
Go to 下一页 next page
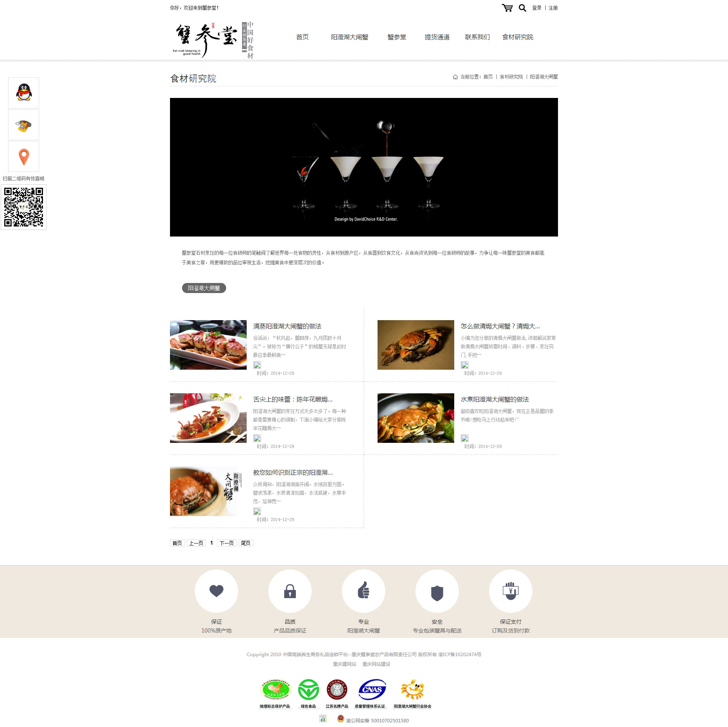coord(227,543)
